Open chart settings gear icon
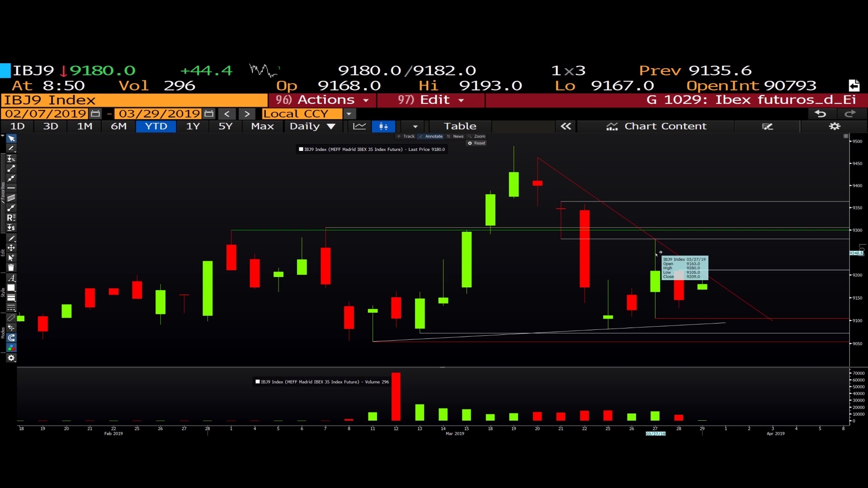This screenshot has width=868, height=488. [835, 127]
